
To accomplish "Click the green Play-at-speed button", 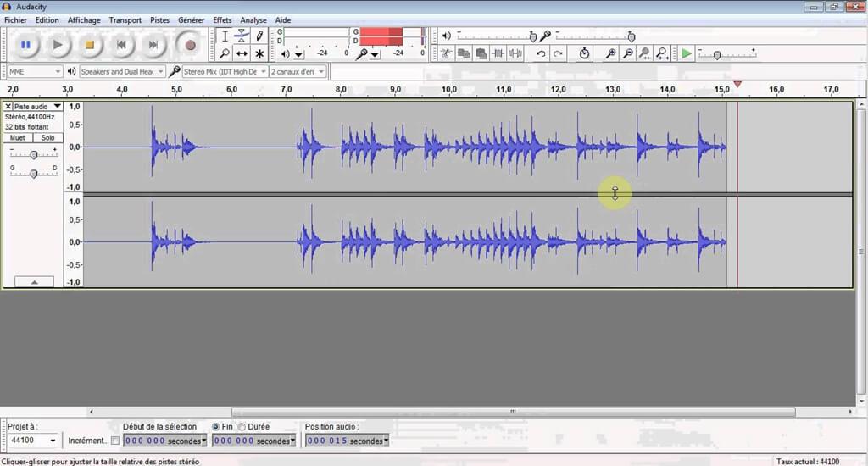I will [x=687, y=53].
